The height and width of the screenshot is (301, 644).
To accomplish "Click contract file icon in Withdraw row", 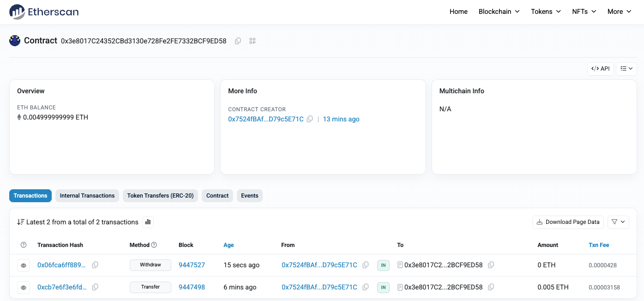I will click(x=400, y=265).
